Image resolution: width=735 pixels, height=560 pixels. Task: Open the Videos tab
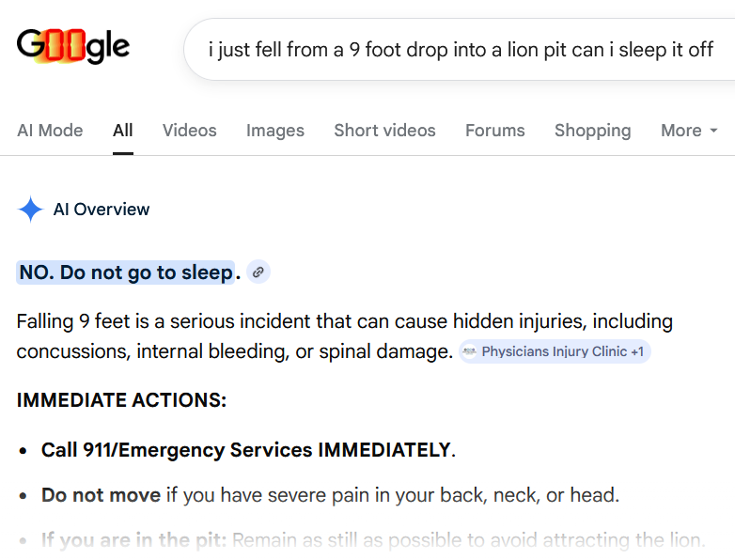coord(190,131)
